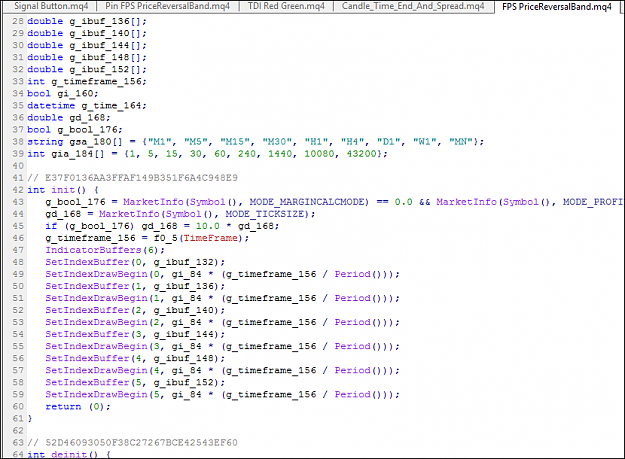Click 'bool g_bool_176;' on line 37

click(x=75, y=129)
